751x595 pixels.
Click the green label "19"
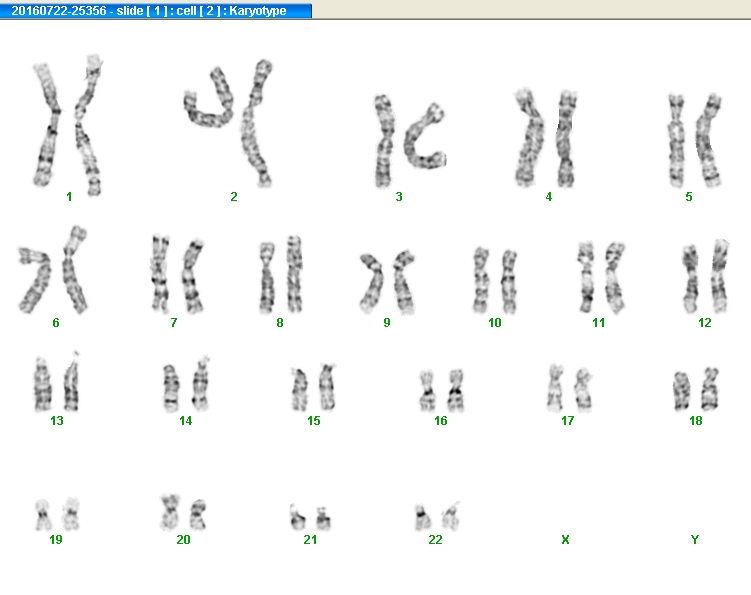pyautogui.click(x=56, y=540)
